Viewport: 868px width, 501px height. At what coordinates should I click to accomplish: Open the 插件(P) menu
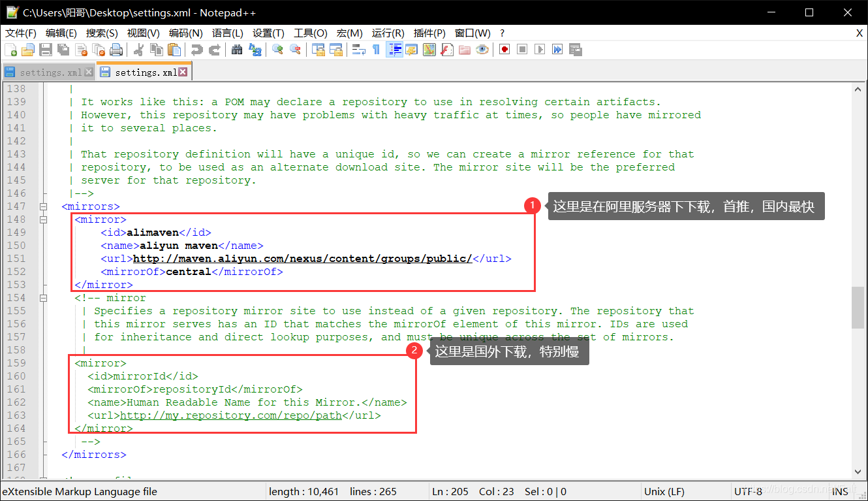[x=429, y=33]
